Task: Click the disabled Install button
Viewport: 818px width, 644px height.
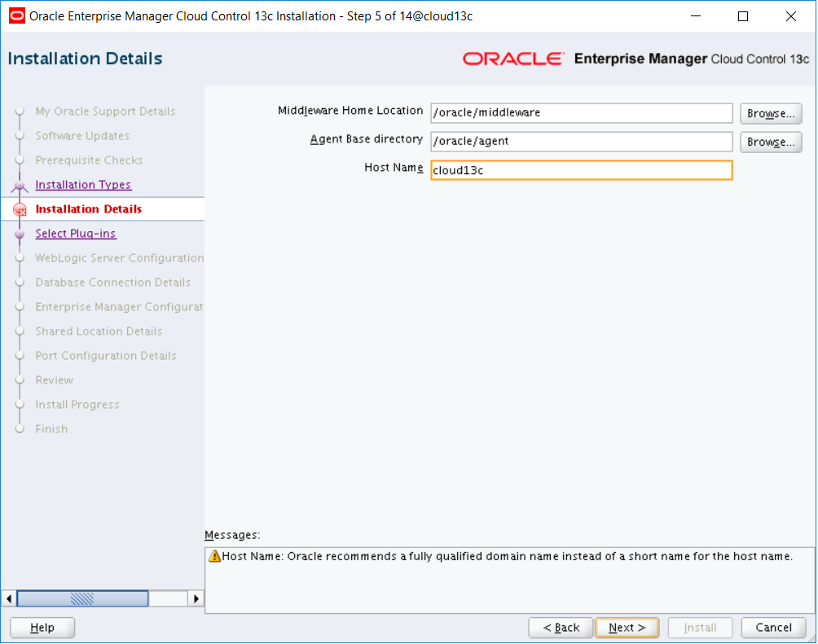Action: tap(700, 628)
